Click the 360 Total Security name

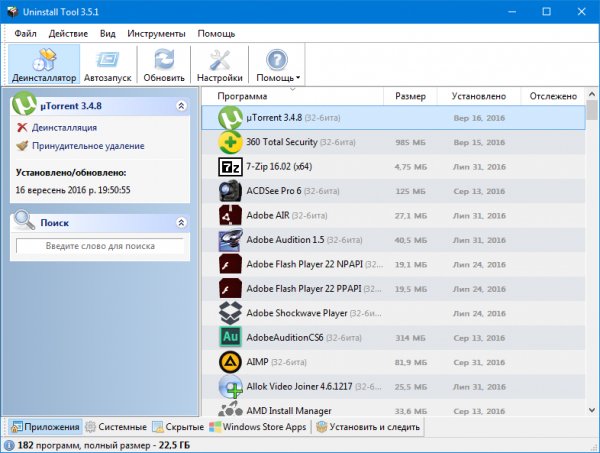(x=282, y=142)
